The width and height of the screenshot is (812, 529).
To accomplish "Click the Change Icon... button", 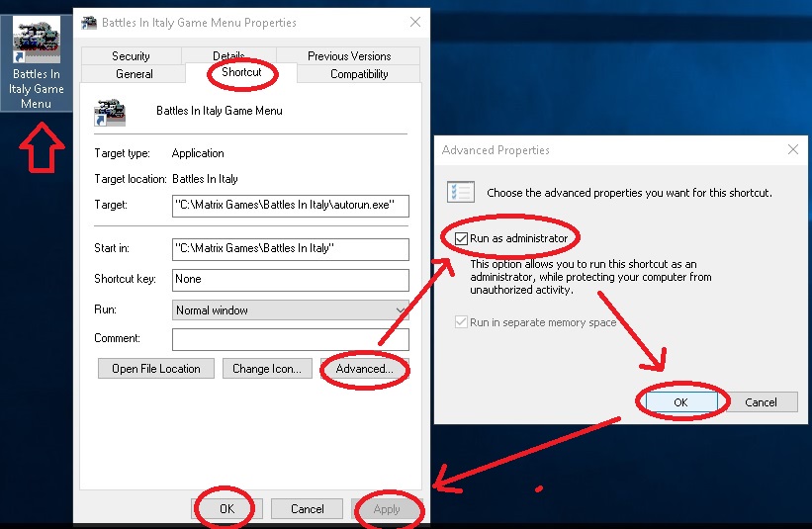I will coord(267,369).
